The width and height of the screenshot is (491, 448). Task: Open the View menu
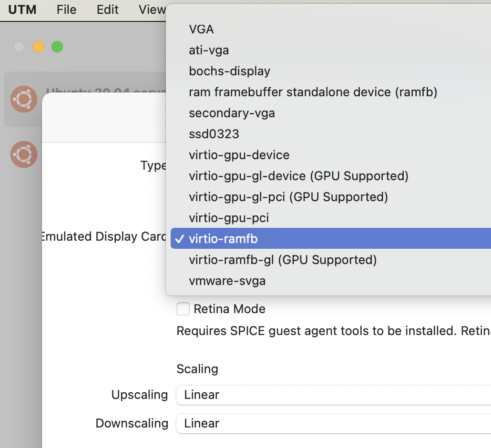(x=151, y=10)
